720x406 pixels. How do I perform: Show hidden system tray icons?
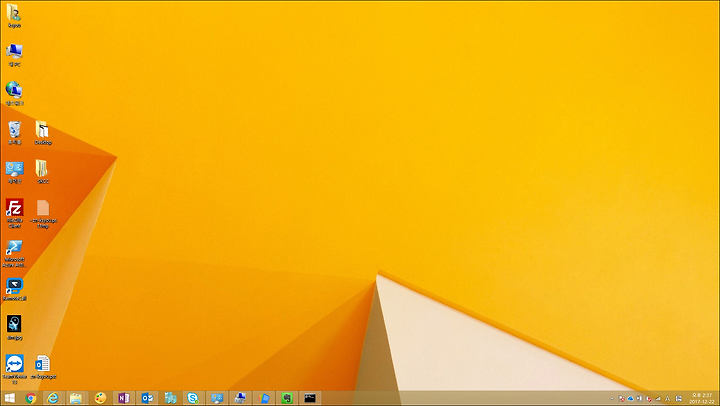point(612,399)
